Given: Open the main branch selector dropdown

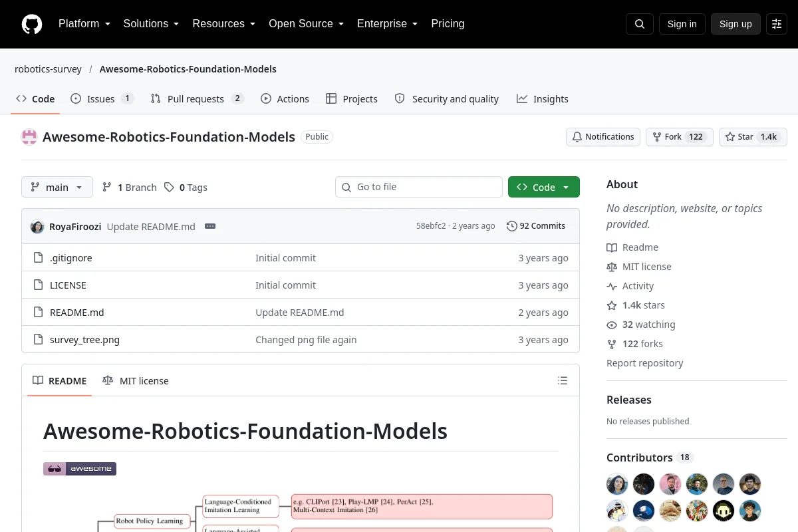Looking at the screenshot, I should (57, 188).
